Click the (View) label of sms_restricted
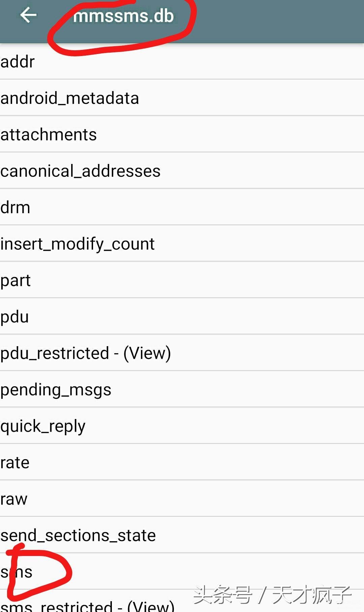Viewport: 364px width, 612px height. click(151, 605)
